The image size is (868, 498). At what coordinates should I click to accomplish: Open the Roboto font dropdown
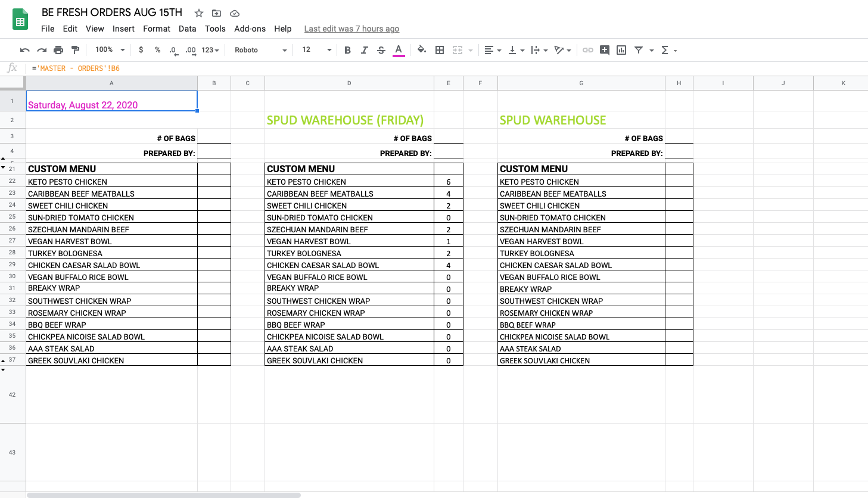click(x=260, y=50)
